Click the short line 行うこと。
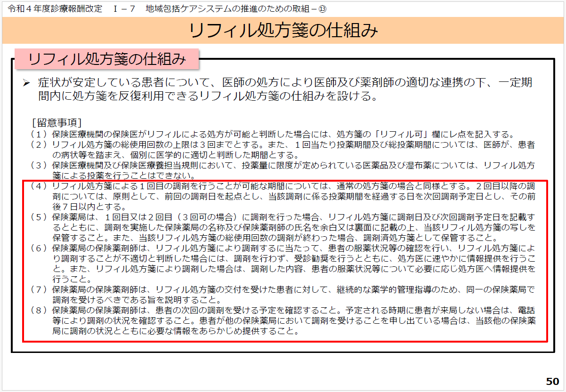Image resolution: width=566 pixels, height=392 pixels. 72,279
